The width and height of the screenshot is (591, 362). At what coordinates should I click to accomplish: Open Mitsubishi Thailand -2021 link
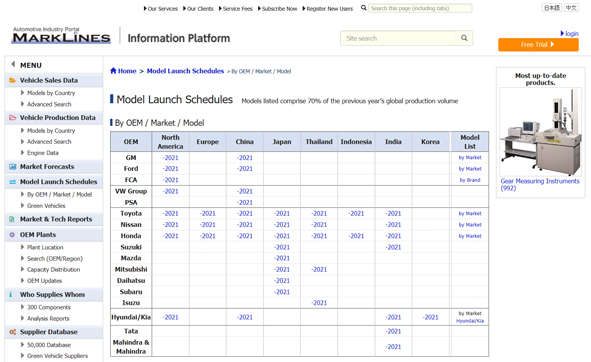pyautogui.click(x=319, y=270)
